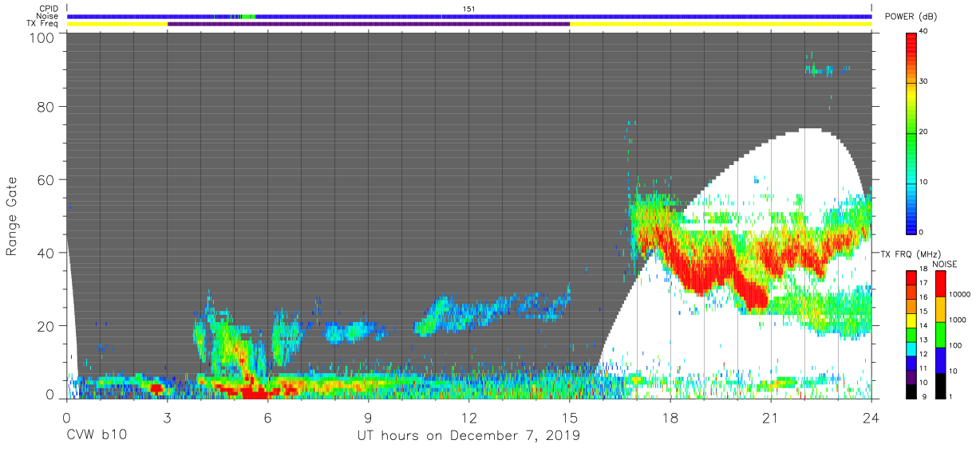
Task: Click the 14 MHz label on TX FRQ legend
Action: tap(923, 325)
